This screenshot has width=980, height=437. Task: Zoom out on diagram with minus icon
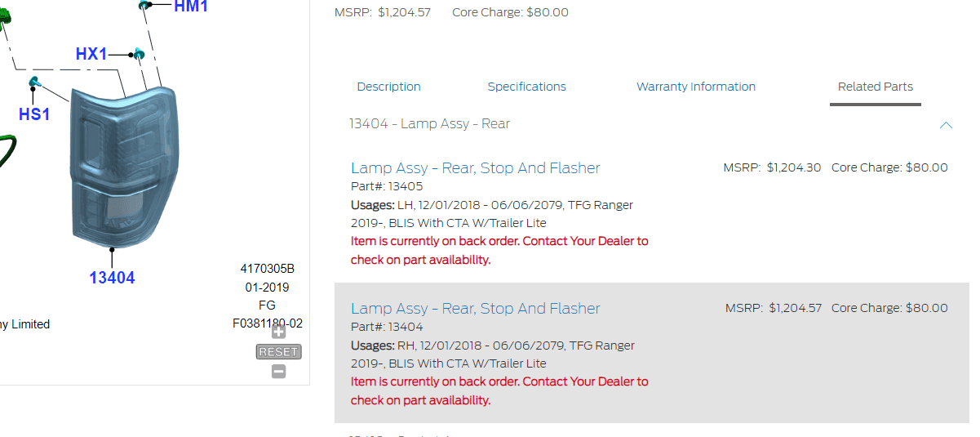tap(279, 372)
